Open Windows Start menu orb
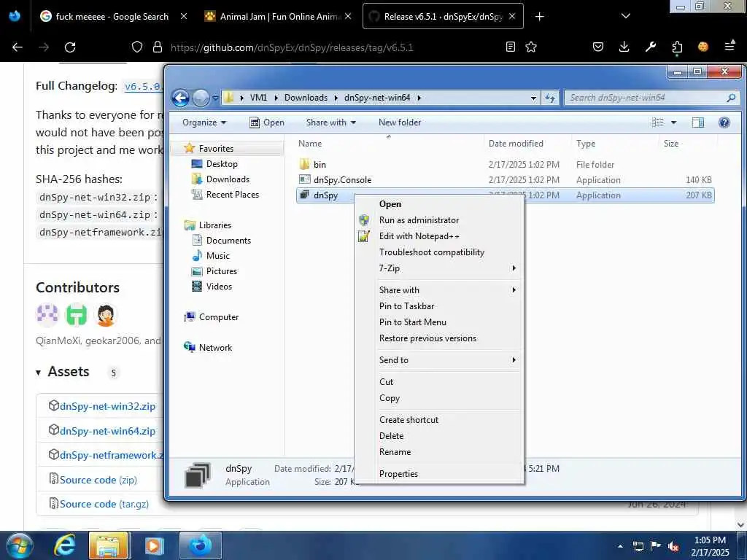The image size is (747, 560). (x=19, y=545)
